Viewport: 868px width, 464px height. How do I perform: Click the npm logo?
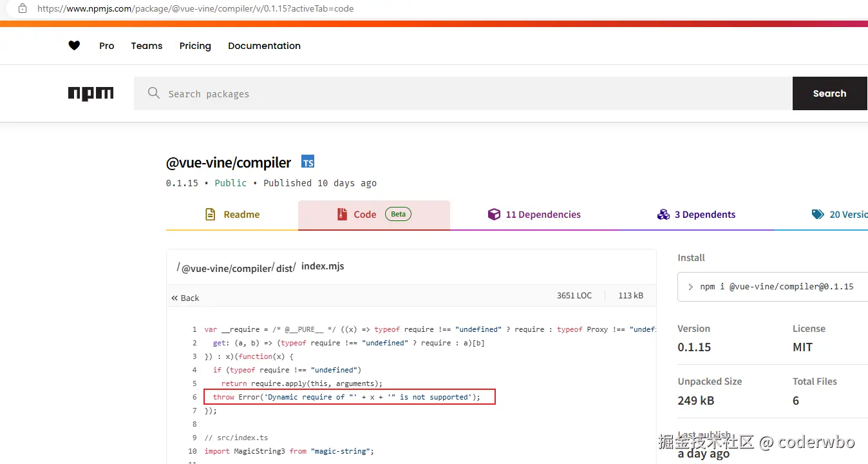91,93
